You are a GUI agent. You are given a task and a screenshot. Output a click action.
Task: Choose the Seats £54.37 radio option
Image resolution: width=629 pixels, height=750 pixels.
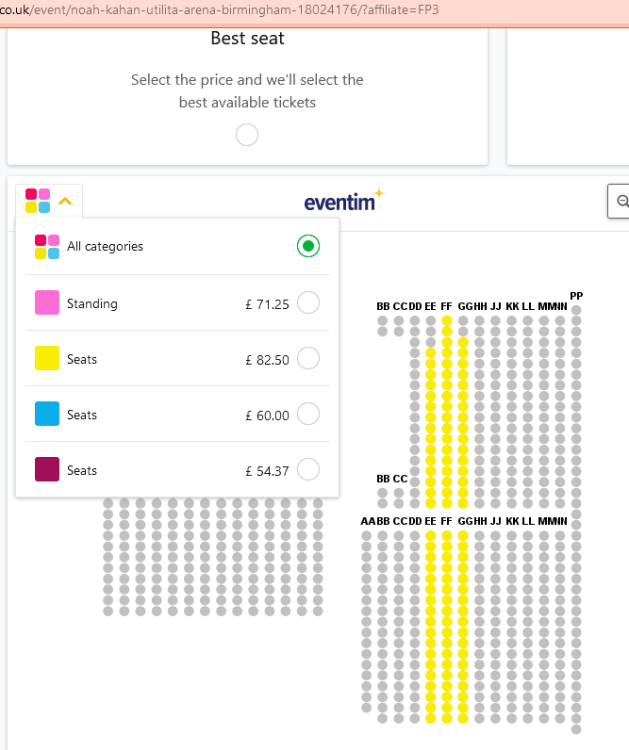pyautogui.click(x=308, y=469)
